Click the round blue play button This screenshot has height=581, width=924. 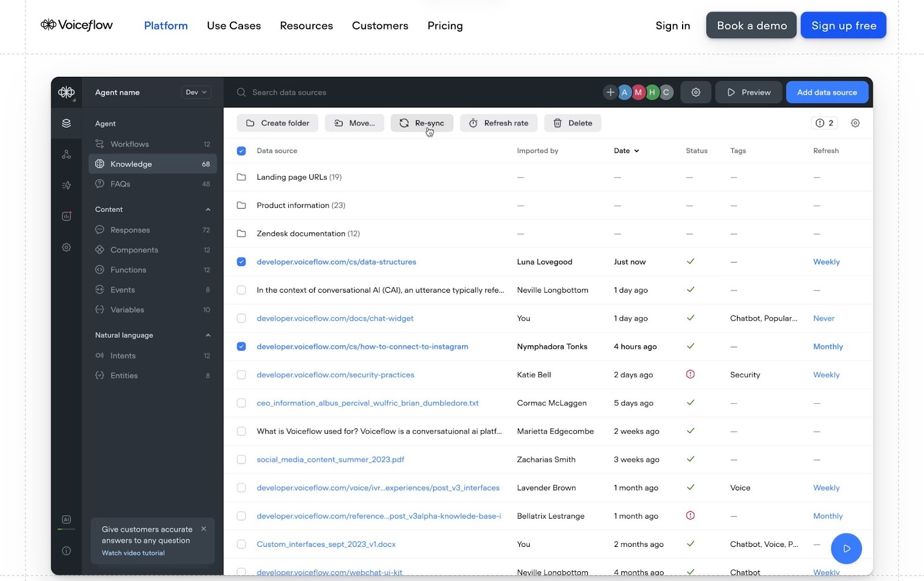[x=846, y=549]
